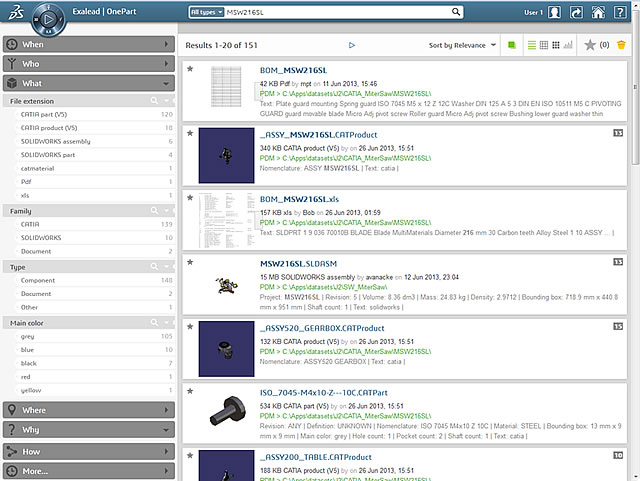Star the BOM_MSW216SL.xls result
Image resolution: width=640 pixels, height=481 pixels.
190,198
